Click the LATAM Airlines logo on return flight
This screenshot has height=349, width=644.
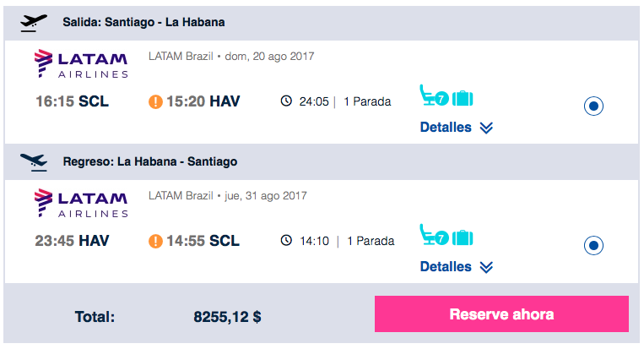coord(81,203)
